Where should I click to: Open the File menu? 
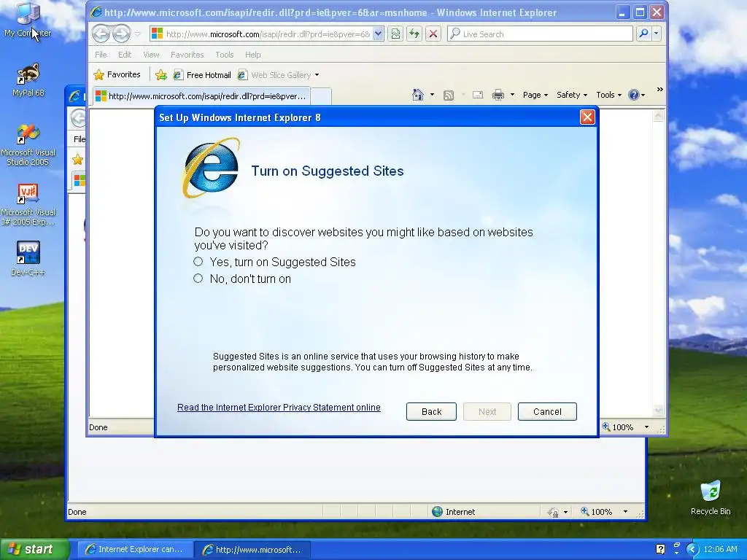101,55
